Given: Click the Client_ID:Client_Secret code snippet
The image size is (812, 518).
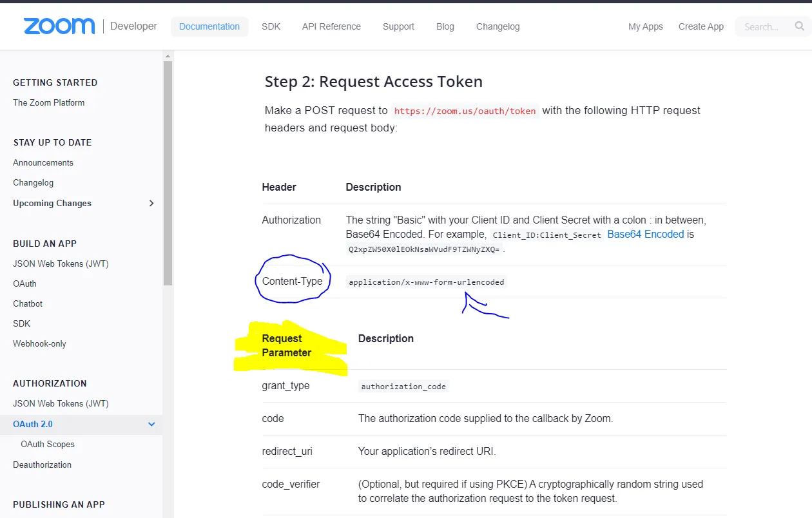Looking at the screenshot, I should click(x=547, y=235).
